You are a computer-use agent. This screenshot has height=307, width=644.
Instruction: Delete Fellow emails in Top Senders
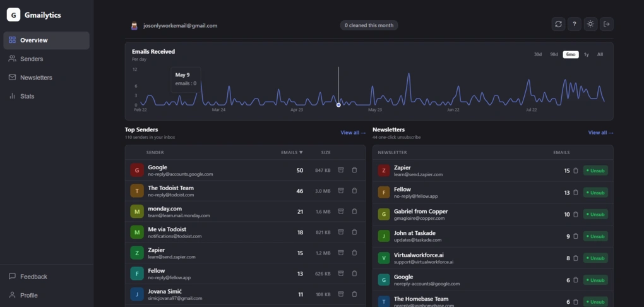354,274
